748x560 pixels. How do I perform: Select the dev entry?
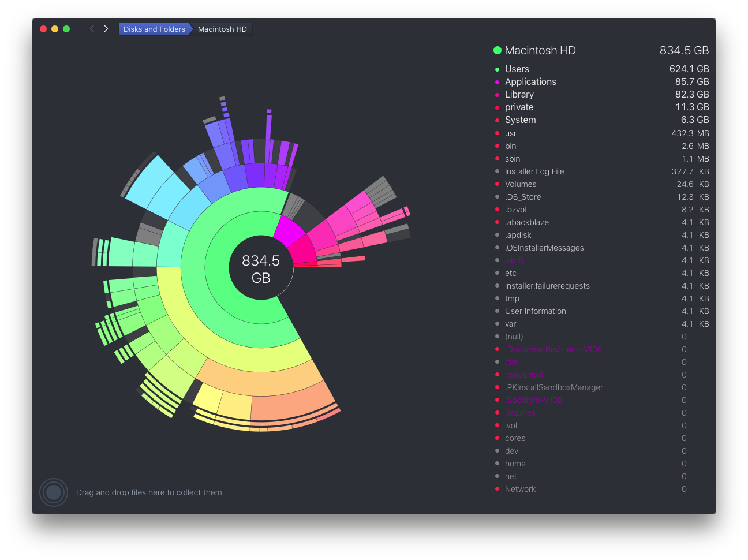pos(601,451)
